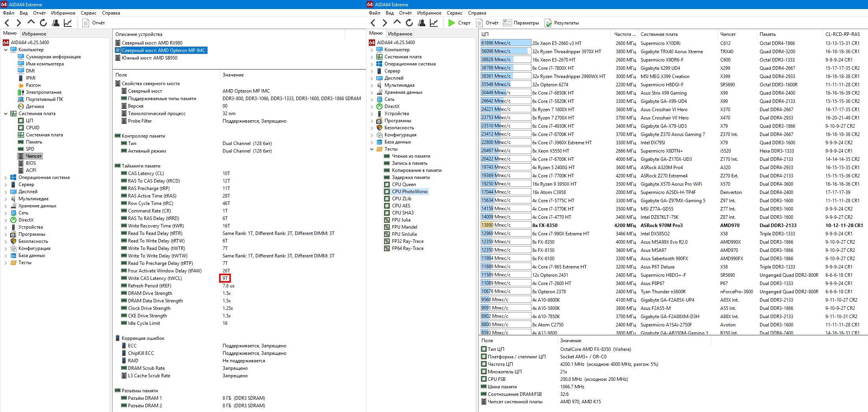Go up one level in the left window toolbar
The height and width of the screenshot is (412, 868).
(31, 23)
